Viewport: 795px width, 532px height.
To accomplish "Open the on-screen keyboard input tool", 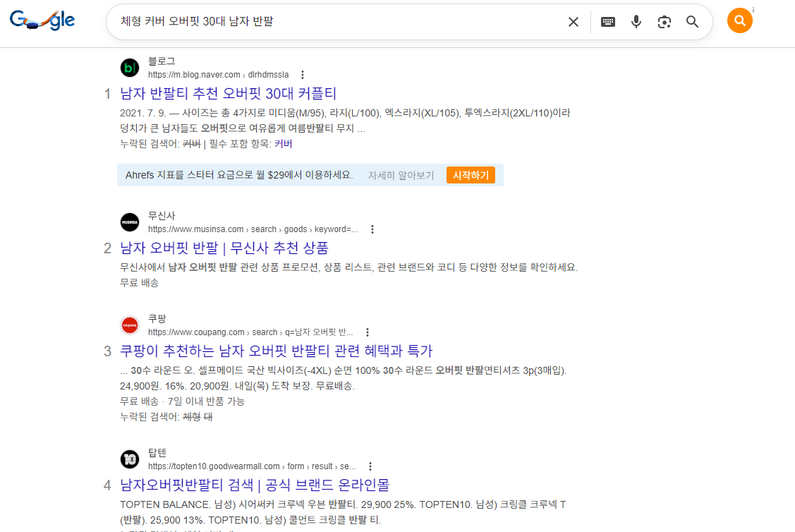I will [608, 22].
